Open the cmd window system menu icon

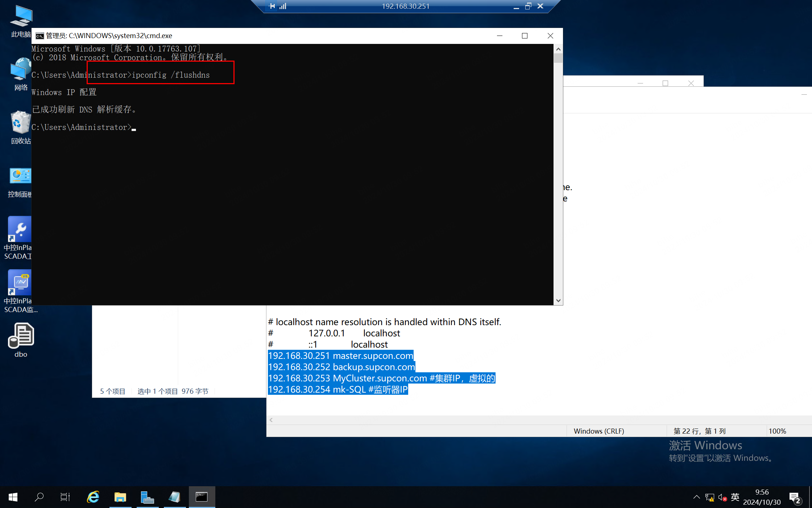click(x=40, y=36)
